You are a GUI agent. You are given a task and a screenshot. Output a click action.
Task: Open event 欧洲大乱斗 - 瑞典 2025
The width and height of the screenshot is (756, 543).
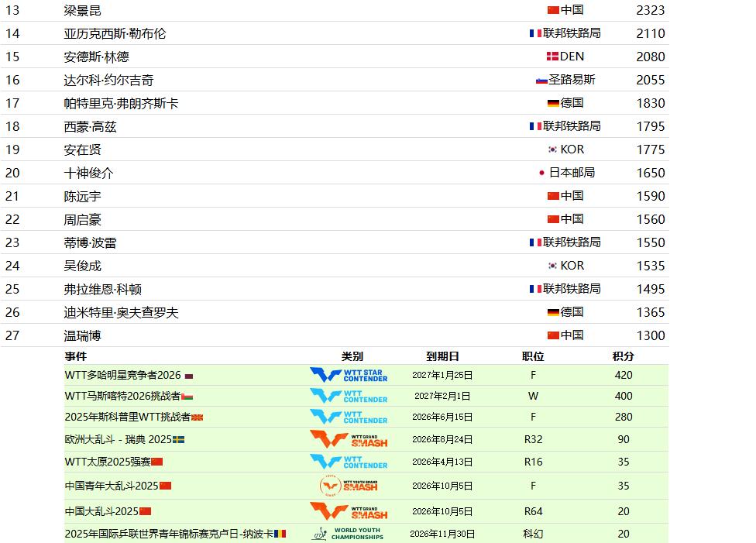119,439
